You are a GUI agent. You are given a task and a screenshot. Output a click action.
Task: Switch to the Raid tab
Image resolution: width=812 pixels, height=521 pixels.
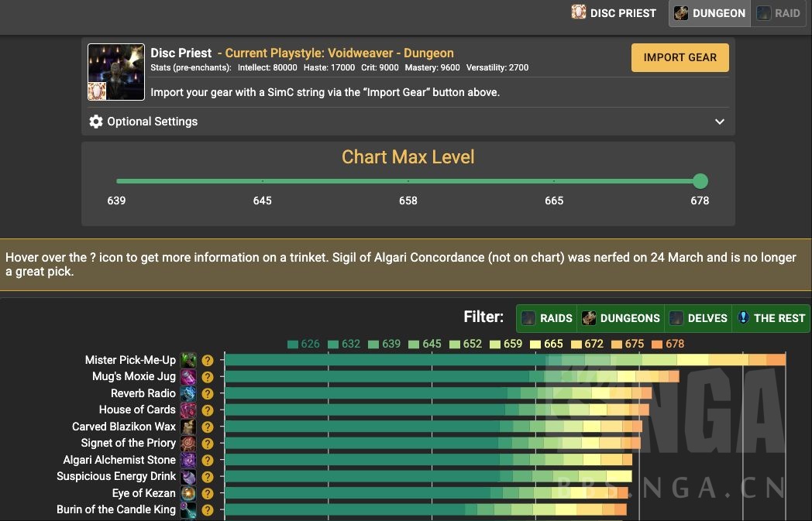[779, 13]
